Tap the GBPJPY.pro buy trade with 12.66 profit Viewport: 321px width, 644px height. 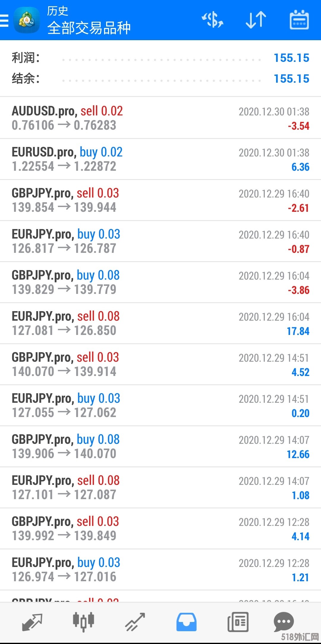(x=160, y=446)
